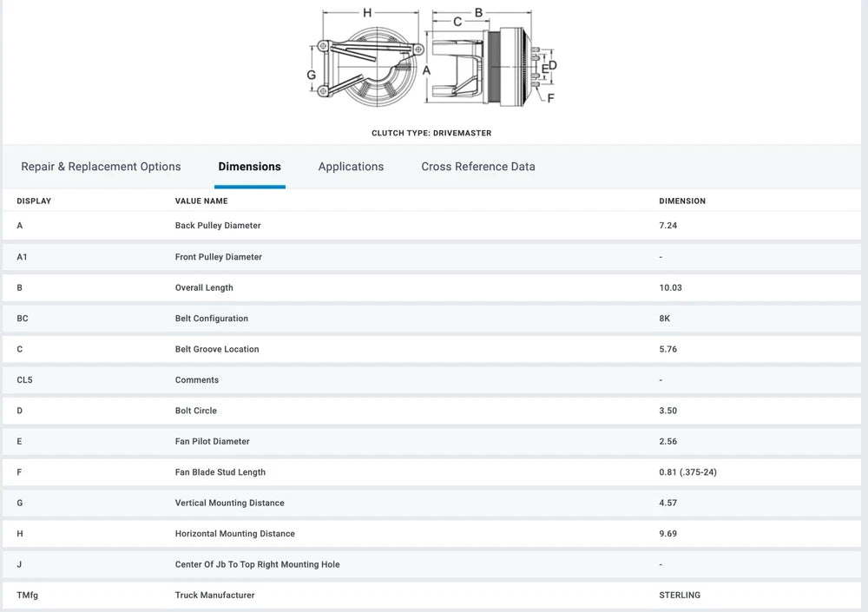Click the STERLING truck manufacturer value

[680, 596]
